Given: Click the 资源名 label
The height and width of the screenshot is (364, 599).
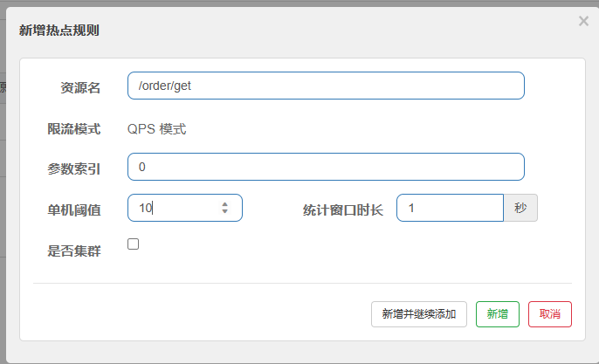Looking at the screenshot, I should tap(80, 88).
